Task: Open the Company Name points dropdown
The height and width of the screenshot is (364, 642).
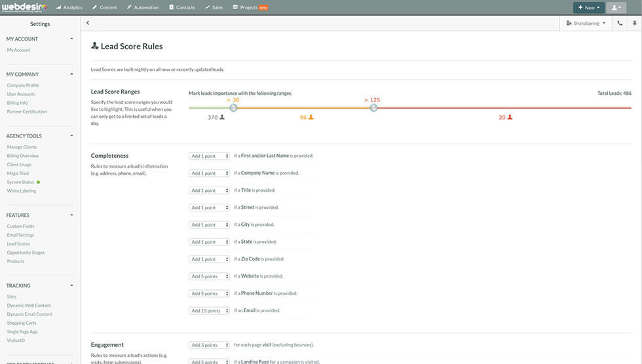Action: 209,173
